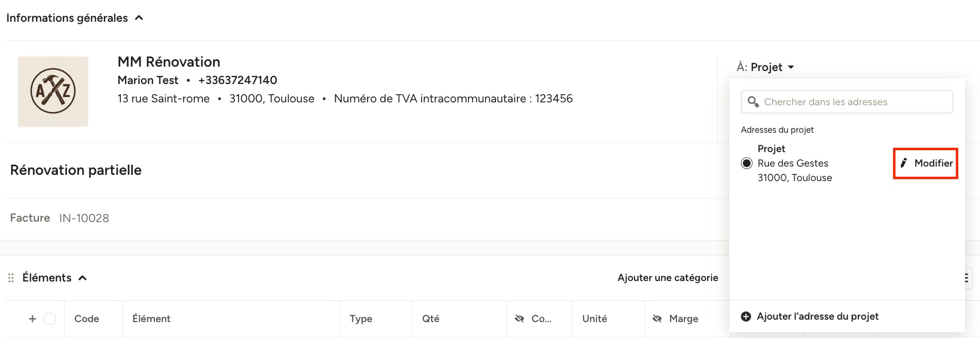Click Ajouter une catégorie
This screenshot has height=338, width=980.
tap(668, 278)
